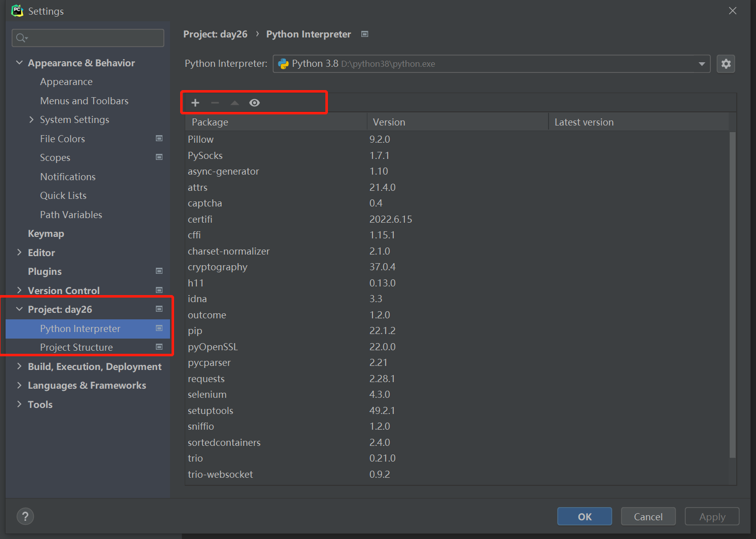Open the Python Interpreter dropdown
The height and width of the screenshot is (539, 756).
(x=701, y=64)
